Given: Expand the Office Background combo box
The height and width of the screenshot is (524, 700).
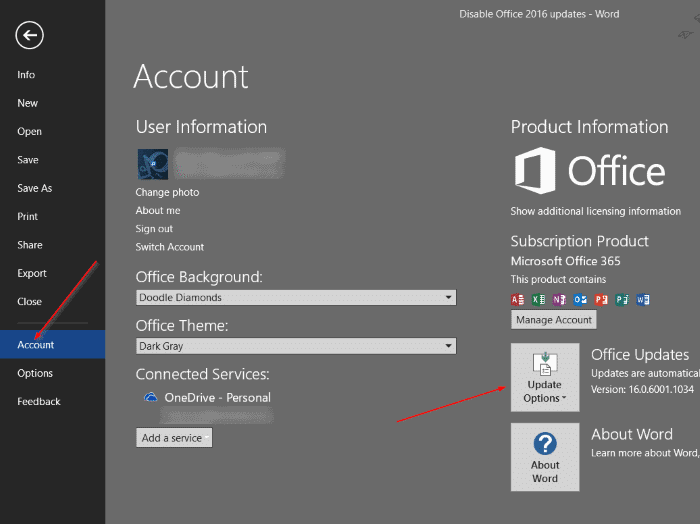Looking at the screenshot, I should click(296, 297).
